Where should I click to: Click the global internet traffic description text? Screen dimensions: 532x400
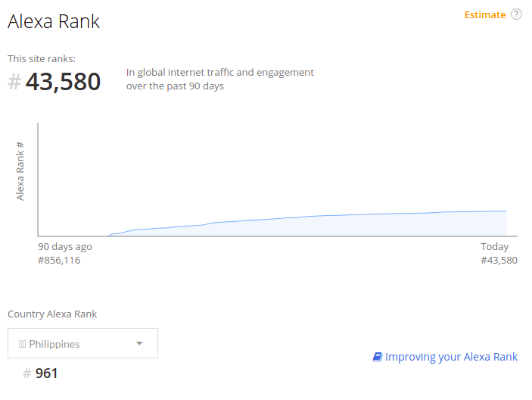(x=220, y=79)
